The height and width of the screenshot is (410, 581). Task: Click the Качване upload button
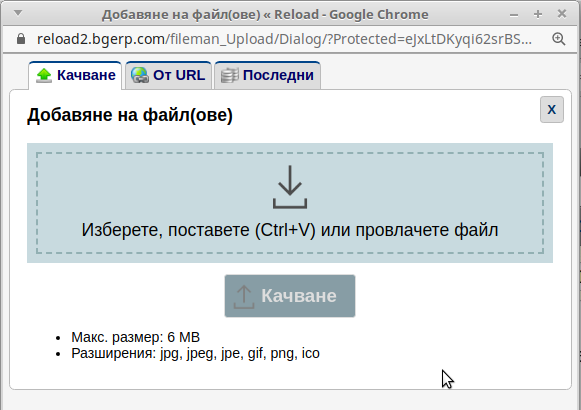tap(290, 296)
